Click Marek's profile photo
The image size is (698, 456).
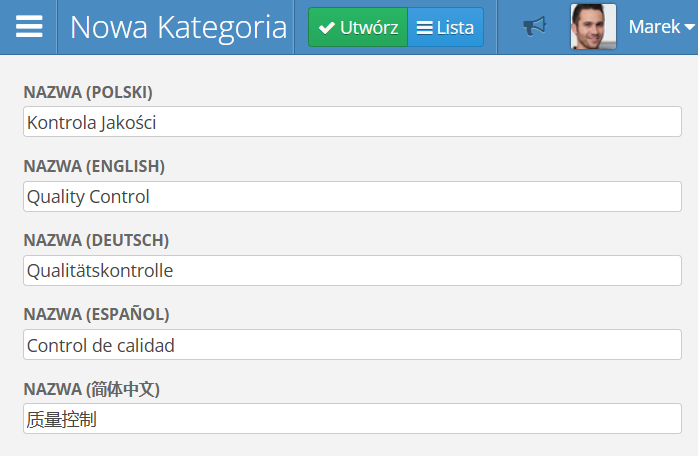593,27
